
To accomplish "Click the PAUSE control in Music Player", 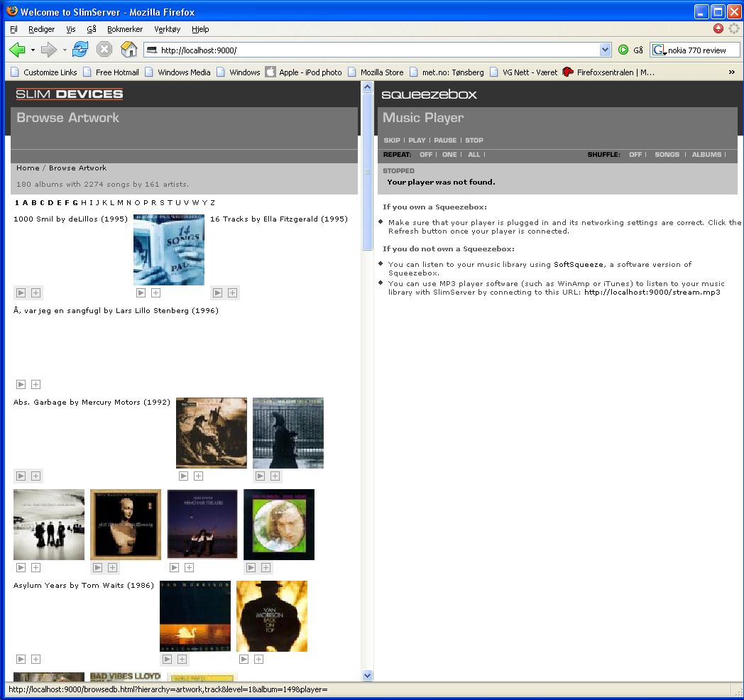I will pos(445,141).
